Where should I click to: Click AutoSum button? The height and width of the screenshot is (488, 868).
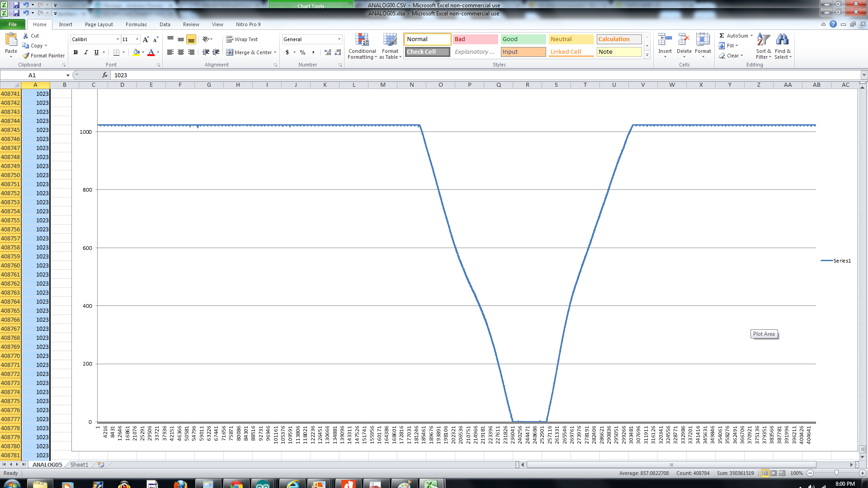pyautogui.click(x=733, y=36)
